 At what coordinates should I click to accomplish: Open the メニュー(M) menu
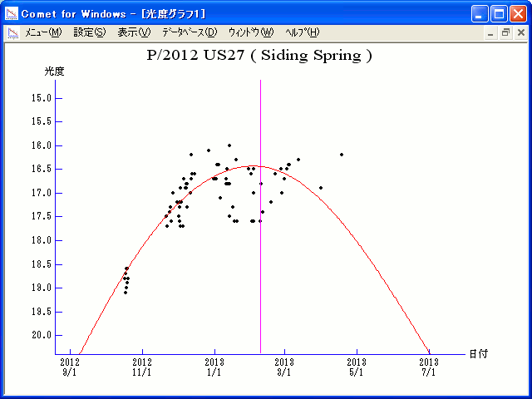(x=43, y=32)
